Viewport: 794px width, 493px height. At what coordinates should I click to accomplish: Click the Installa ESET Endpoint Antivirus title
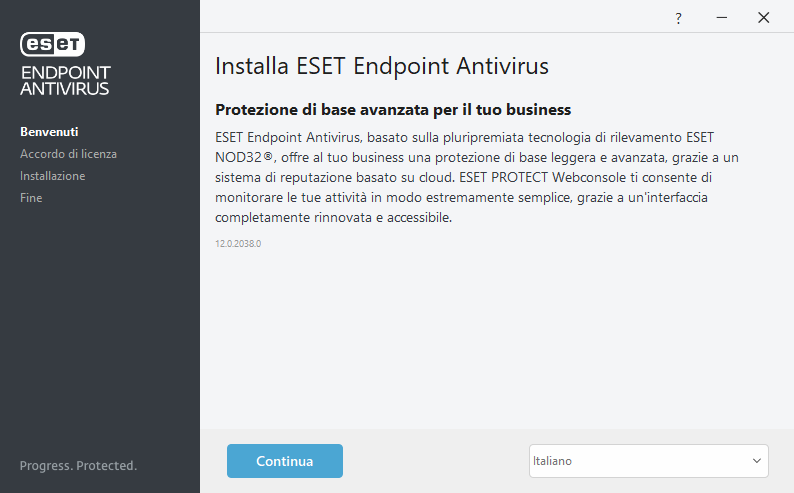tap(382, 67)
